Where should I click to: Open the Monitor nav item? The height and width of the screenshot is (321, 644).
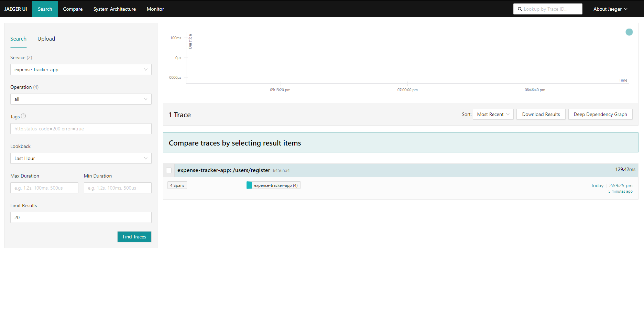tap(155, 9)
